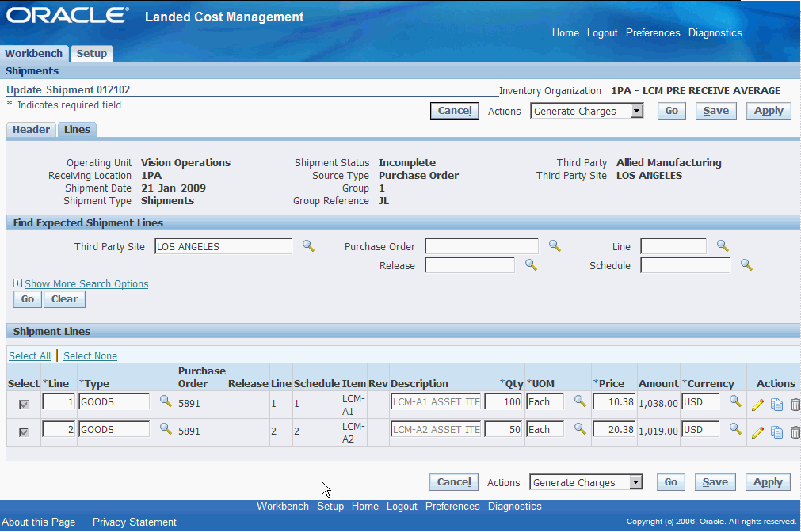Click Type field of line 1
This screenshot has height=532, width=801.
pyautogui.click(x=114, y=401)
